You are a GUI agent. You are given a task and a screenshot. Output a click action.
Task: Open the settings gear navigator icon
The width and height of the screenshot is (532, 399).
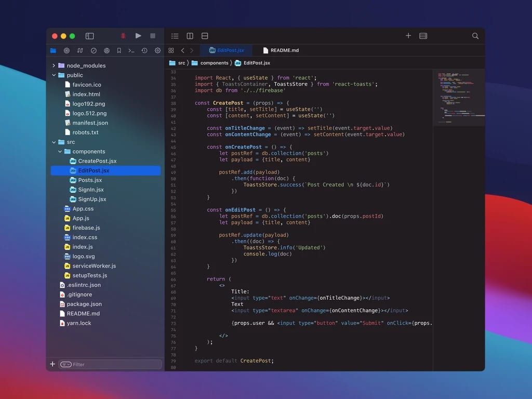click(x=158, y=50)
